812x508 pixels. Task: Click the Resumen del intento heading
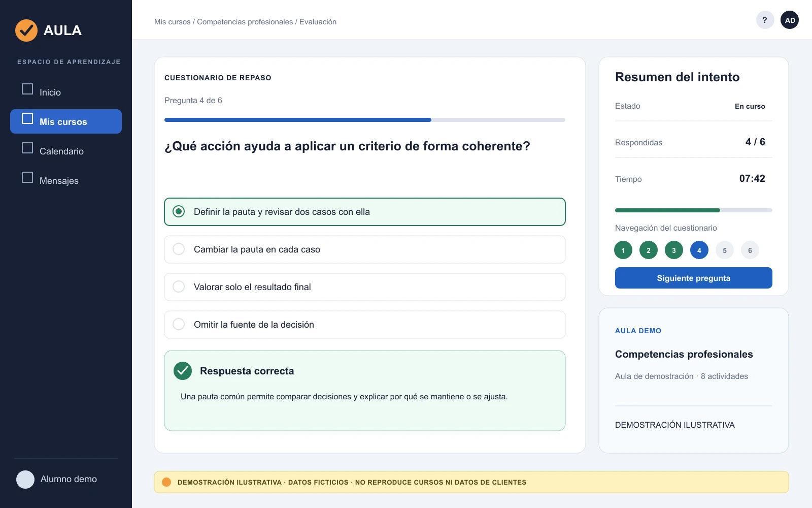pos(678,77)
